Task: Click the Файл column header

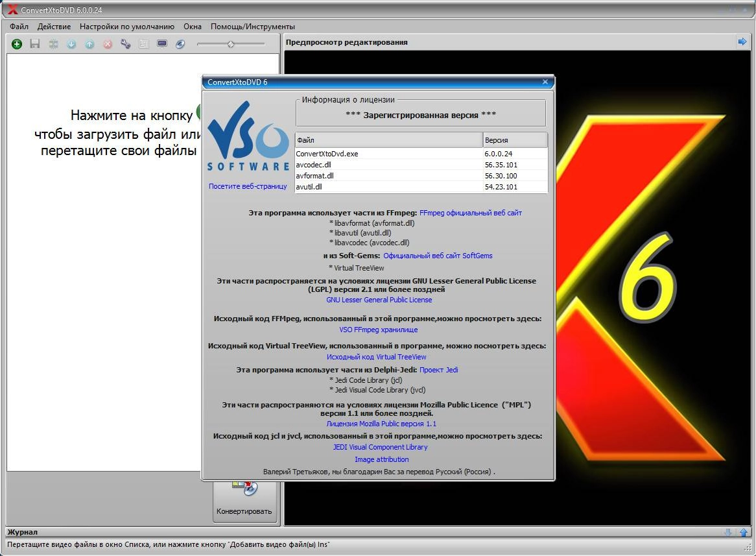Action: [x=388, y=140]
